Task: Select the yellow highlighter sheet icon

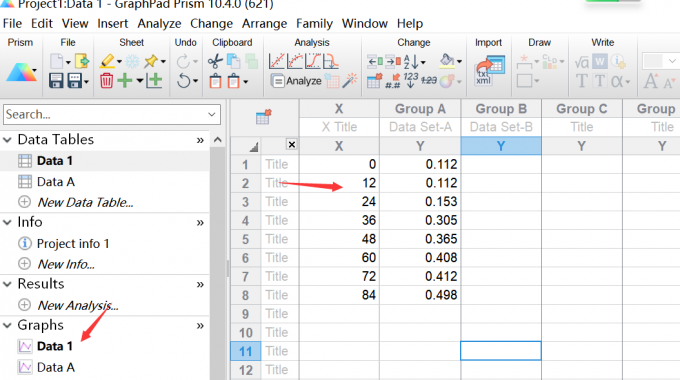Action: [x=107, y=61]
